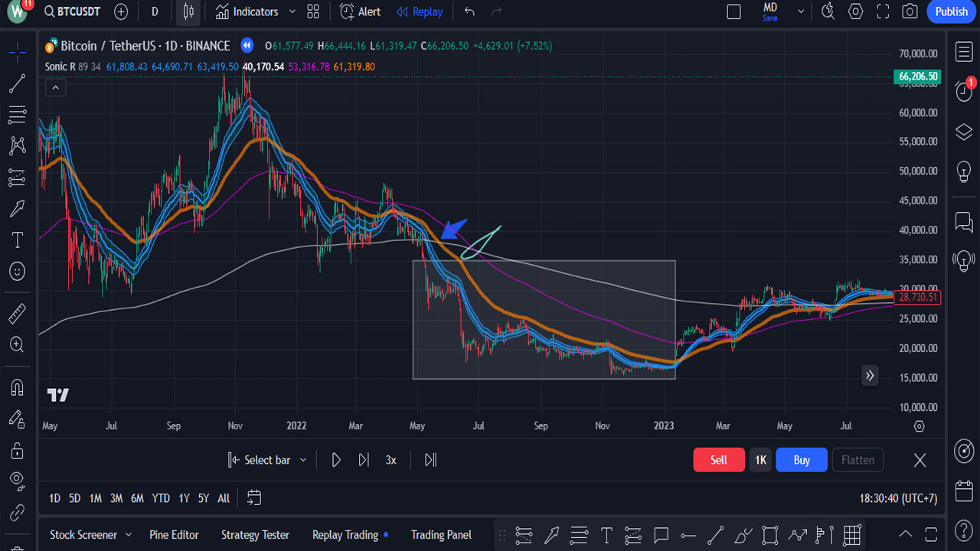Screen dimensions: 980x551
Task: Select the All date range
Action: [x=224, y=498]
